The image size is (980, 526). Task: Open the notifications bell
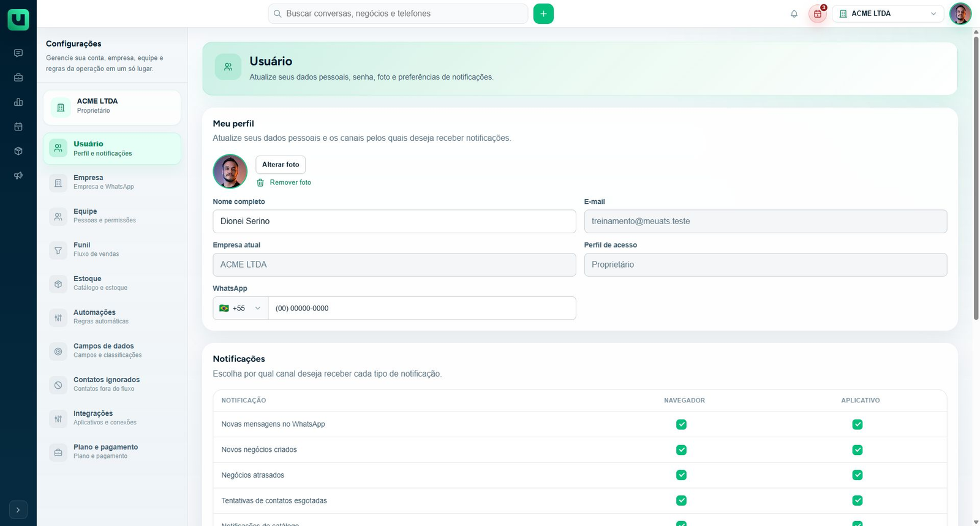click(x=794, y=13)
